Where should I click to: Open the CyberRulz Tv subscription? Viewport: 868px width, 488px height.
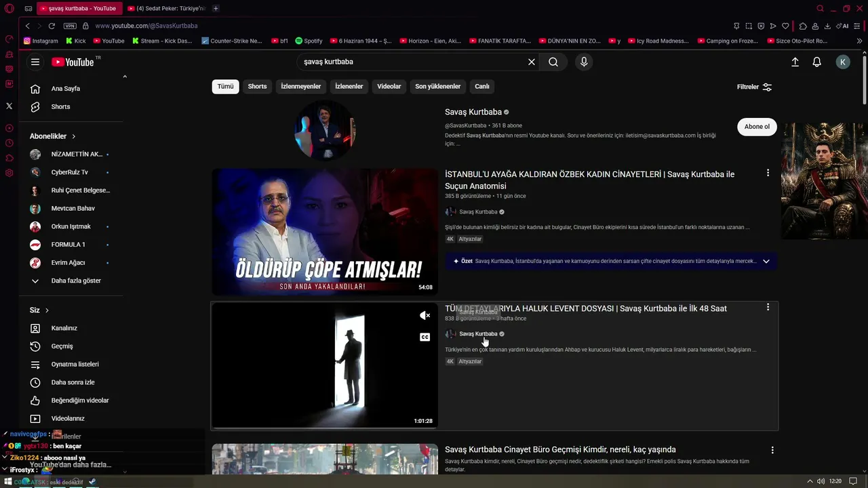[71, 172]
